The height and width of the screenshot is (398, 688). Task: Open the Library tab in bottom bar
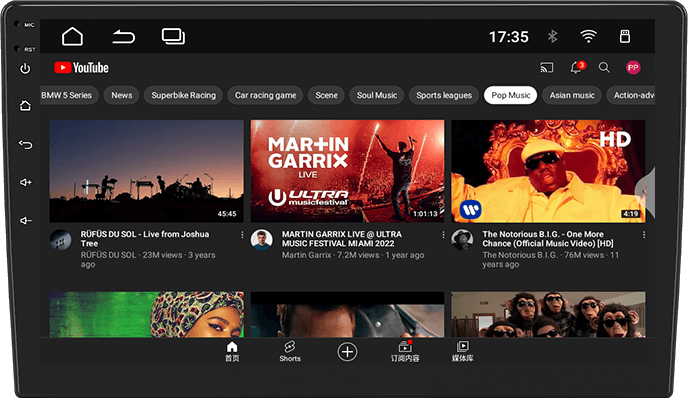[x=462, y=351]
